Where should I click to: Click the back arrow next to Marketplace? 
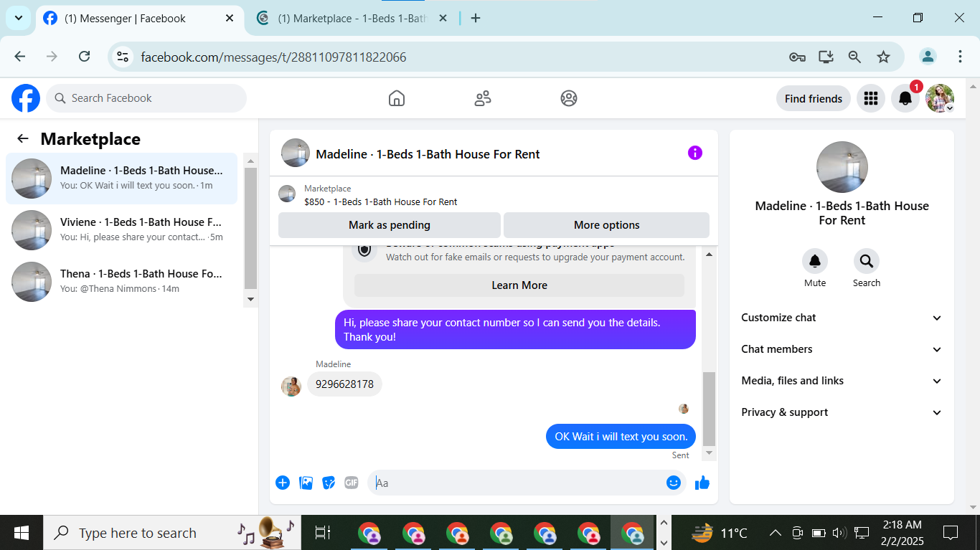click(23, 139)
